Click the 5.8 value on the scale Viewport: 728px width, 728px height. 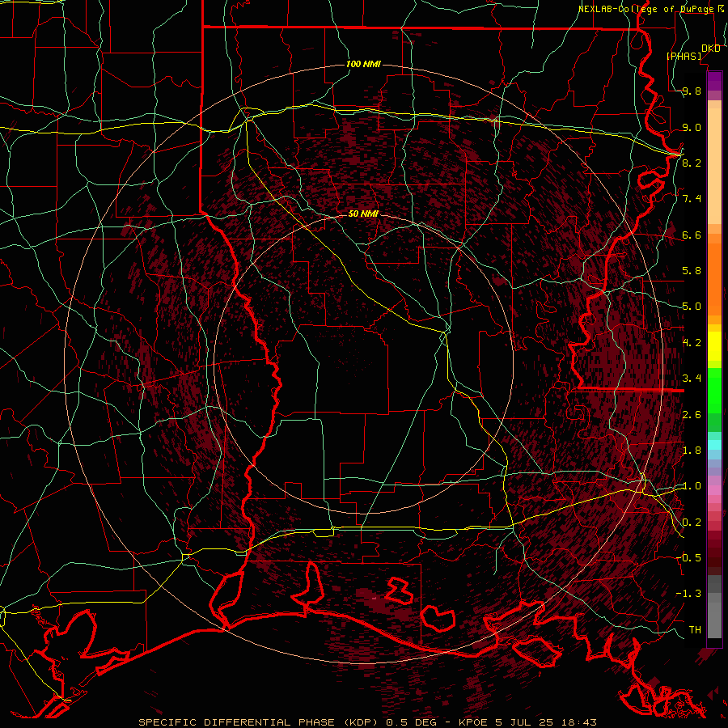point(692,271)
